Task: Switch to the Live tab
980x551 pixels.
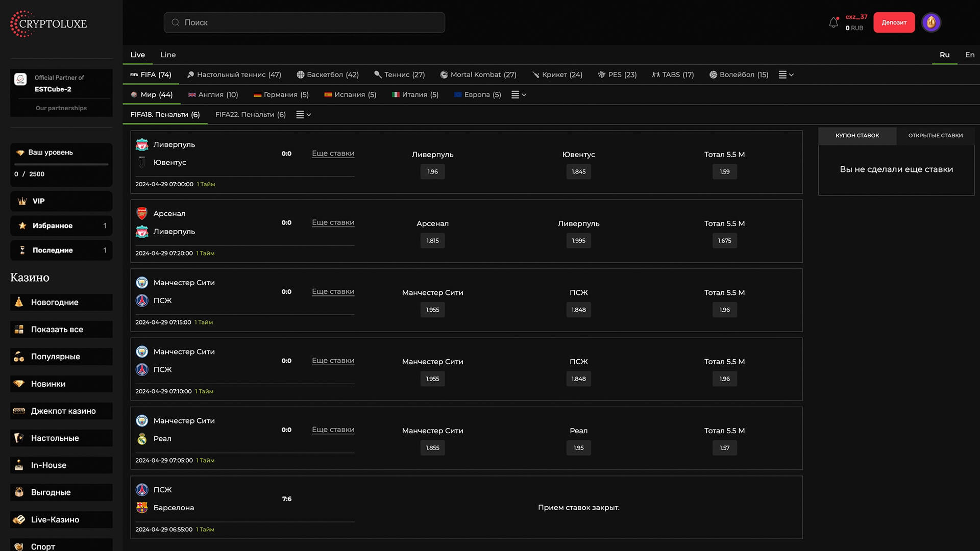Action: point(138,55)
